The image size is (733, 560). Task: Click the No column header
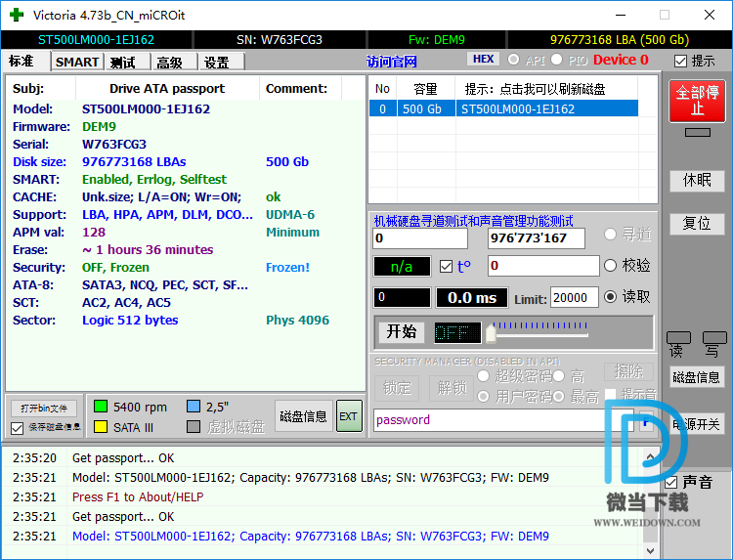point(382,89)
